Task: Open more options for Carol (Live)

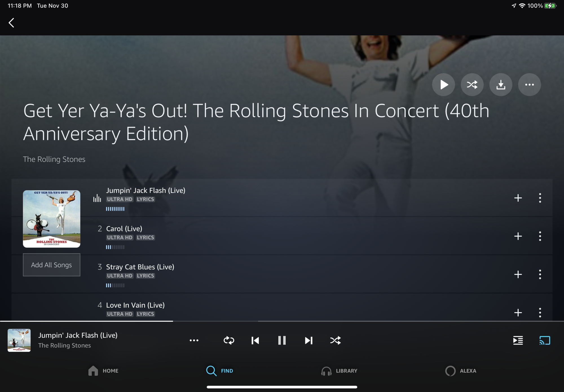Action: [540, 236]
